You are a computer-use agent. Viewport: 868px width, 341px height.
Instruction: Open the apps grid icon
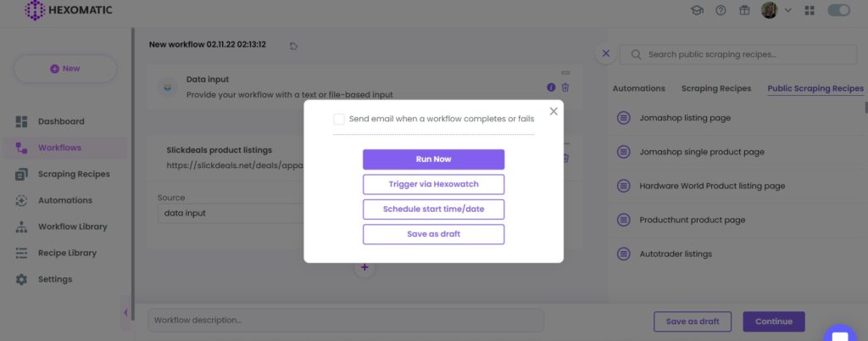tap(810, 10)
